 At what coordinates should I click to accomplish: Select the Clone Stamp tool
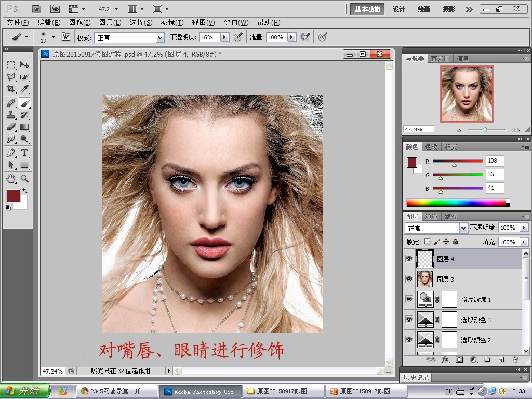coord(11,115)
